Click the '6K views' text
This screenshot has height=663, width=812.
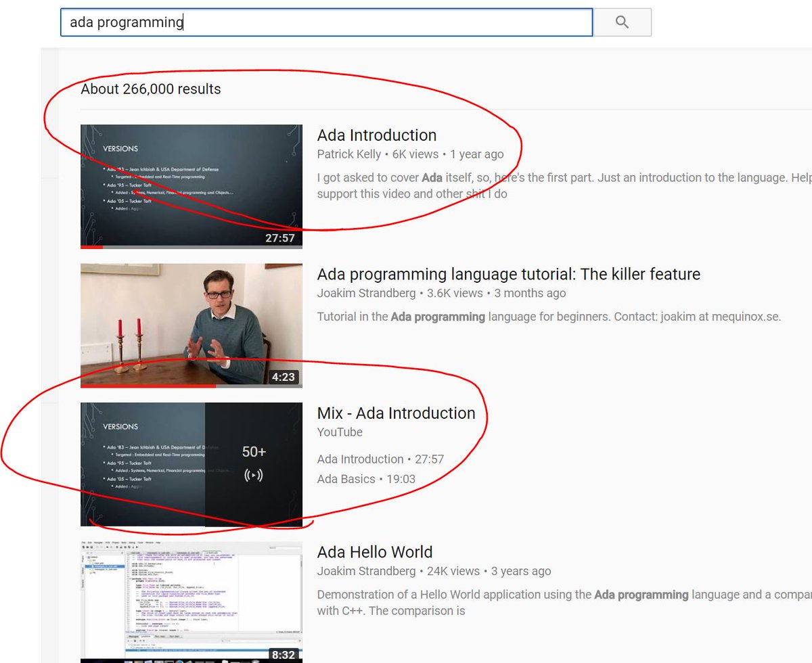coord(415,154)
